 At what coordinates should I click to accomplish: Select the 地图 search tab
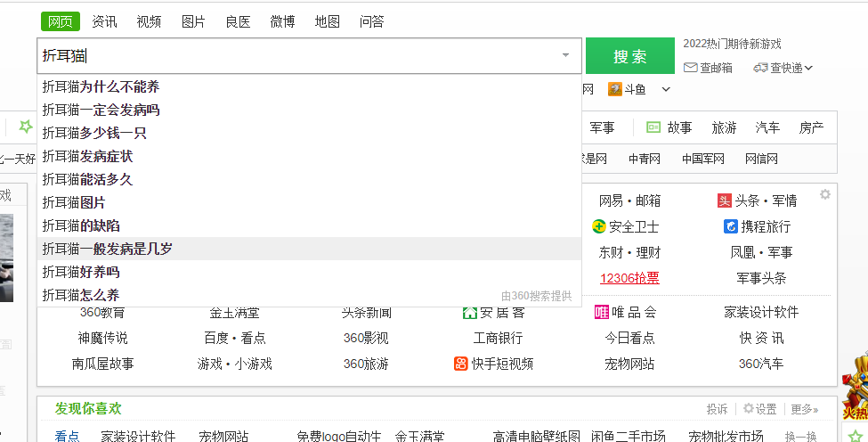point(327,21)
